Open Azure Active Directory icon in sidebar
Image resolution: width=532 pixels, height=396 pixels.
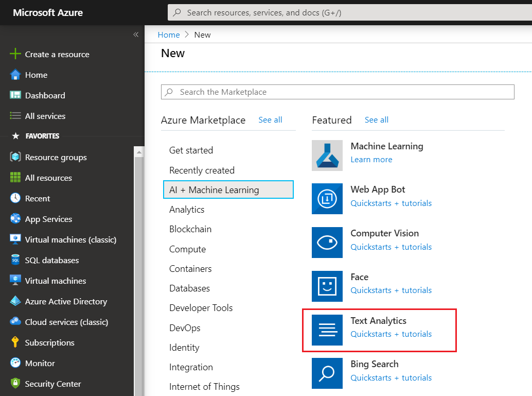15,301
